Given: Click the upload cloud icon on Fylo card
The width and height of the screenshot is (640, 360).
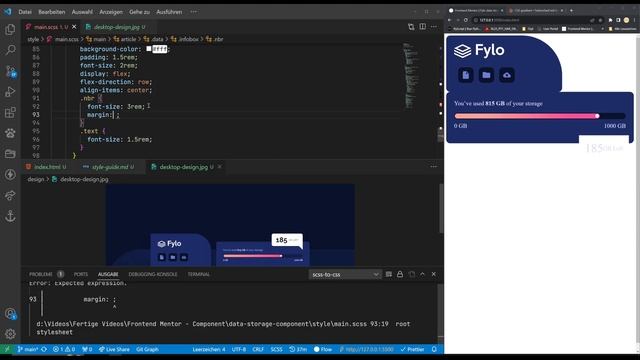Looking at the screenshot, I should pyautogui.click(x=507, y=75).
